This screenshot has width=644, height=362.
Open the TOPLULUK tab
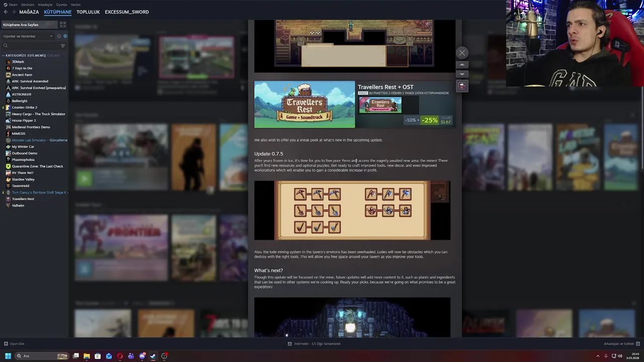pyautogui.click(x=88, y=12)
